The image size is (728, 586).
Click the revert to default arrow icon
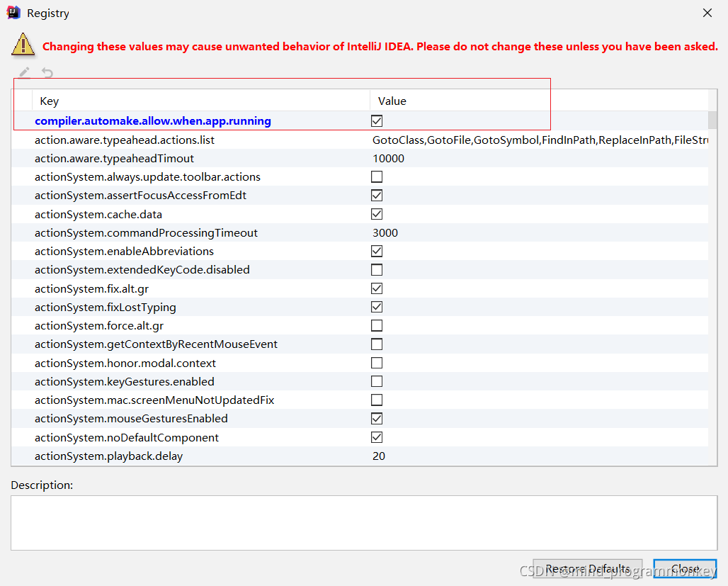point(47,72)
